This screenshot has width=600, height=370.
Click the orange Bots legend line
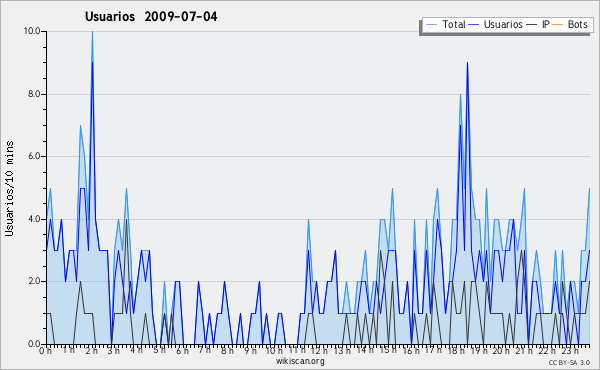pyautogui.click(x=558, y=25)
